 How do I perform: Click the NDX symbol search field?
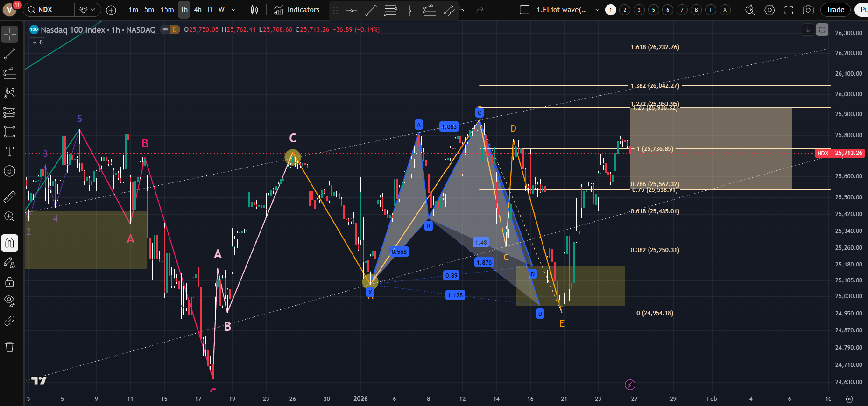pyautogui.click(x=50, y=10)
